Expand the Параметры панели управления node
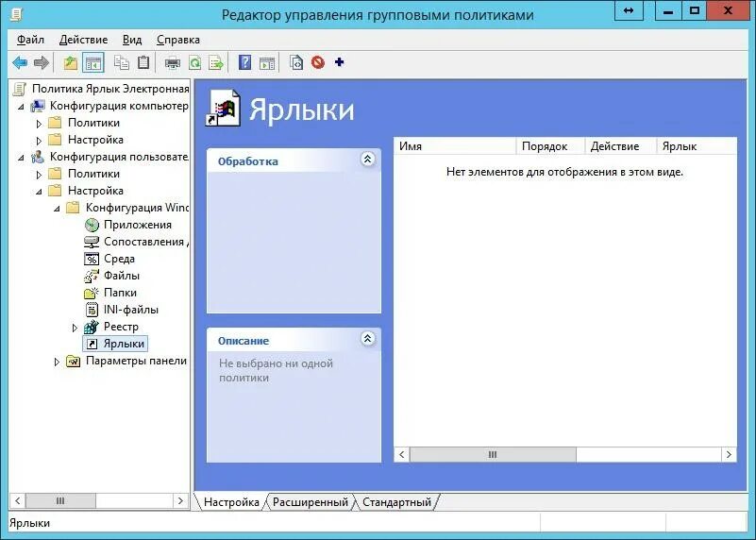Viewport: 756px width, 540px height. pyautogui.click(x=57, y=362)
